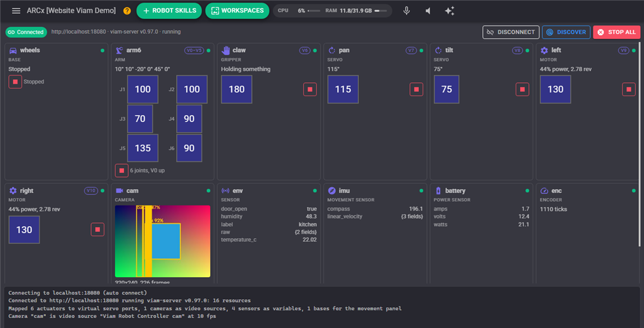Stop the tilt servo

point(523,89)
